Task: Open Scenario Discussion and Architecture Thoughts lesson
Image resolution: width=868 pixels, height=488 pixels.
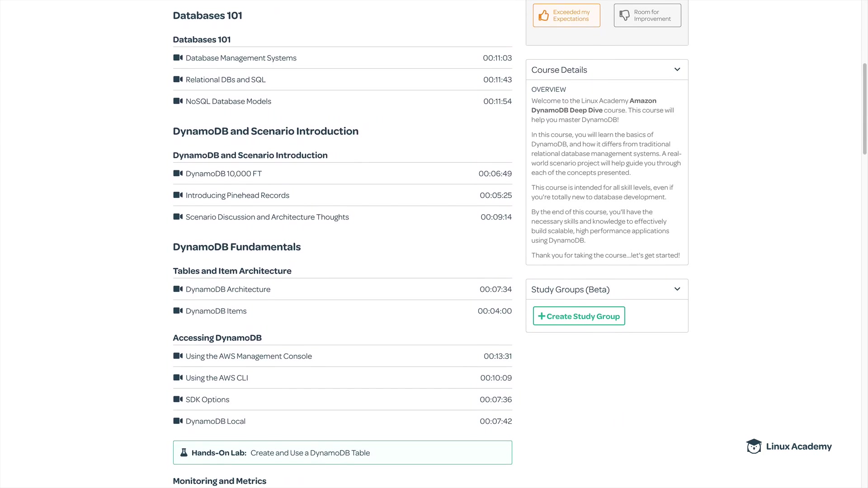Action: (x=267, y=217)
